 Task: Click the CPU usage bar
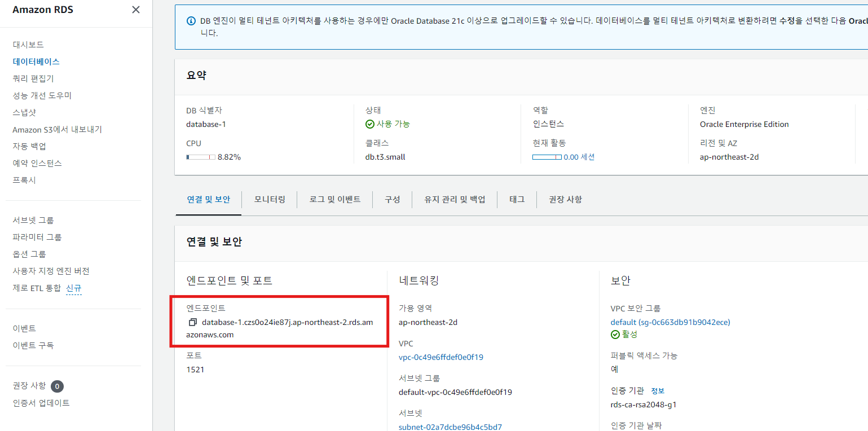click(201, 157)
